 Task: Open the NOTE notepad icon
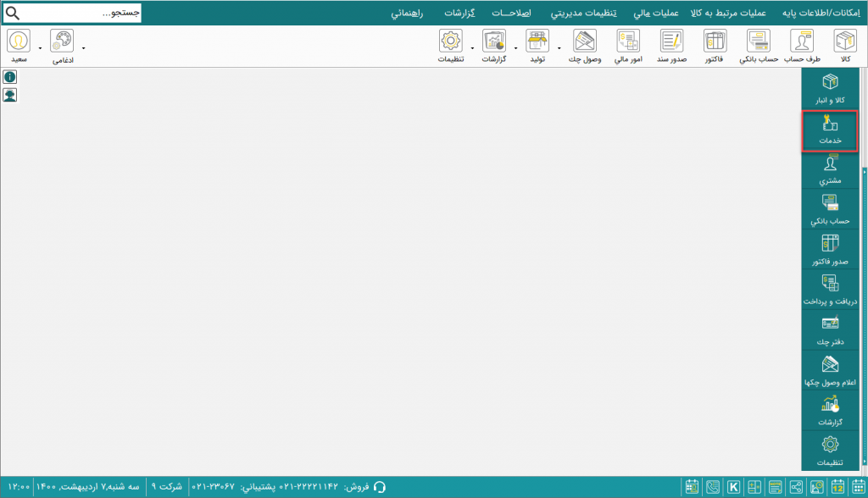point(775,487)
